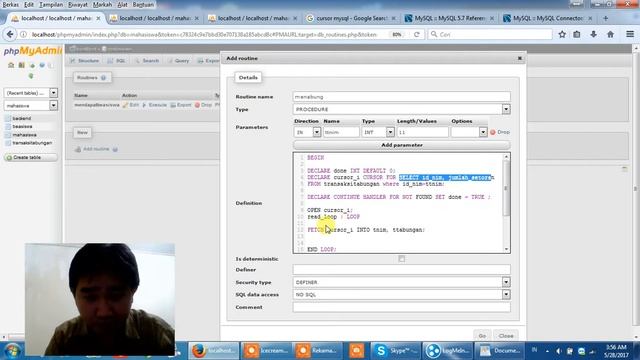Image resolution: width=640 pixels, height=360 pixels.
Task: Click the browser search box
Action: [x=490, y=35]
